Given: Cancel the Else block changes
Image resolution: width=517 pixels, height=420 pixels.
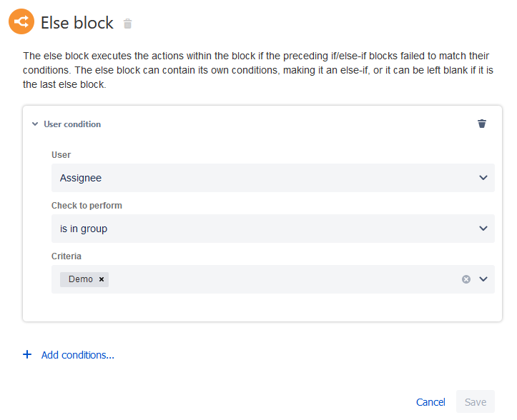Looking at the screenshot, I should [430, 402].
